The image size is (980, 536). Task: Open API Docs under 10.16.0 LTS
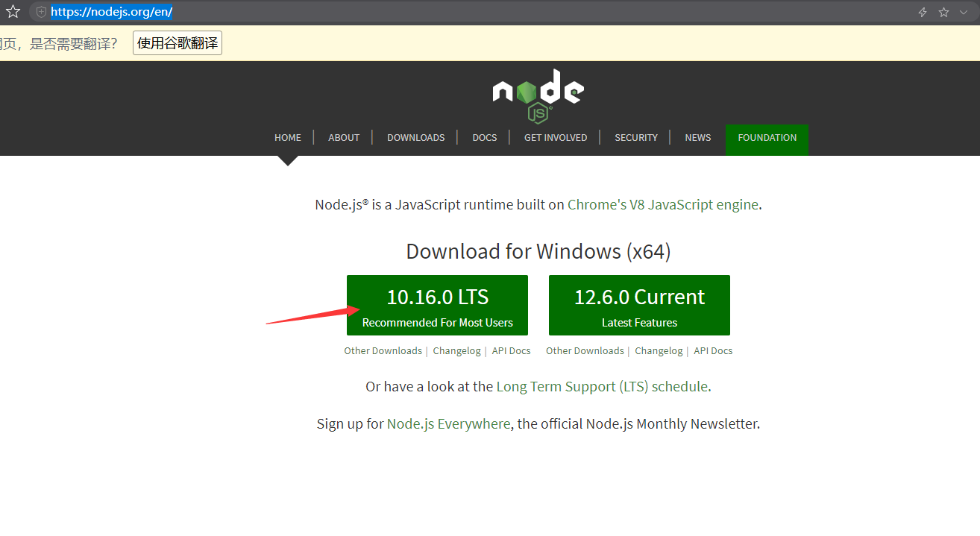(512, 350)
